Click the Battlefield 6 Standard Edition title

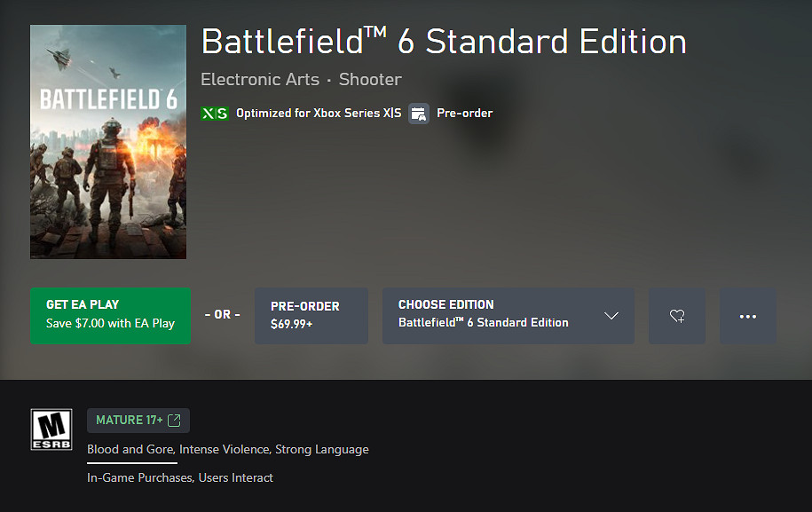pos(444,43)
